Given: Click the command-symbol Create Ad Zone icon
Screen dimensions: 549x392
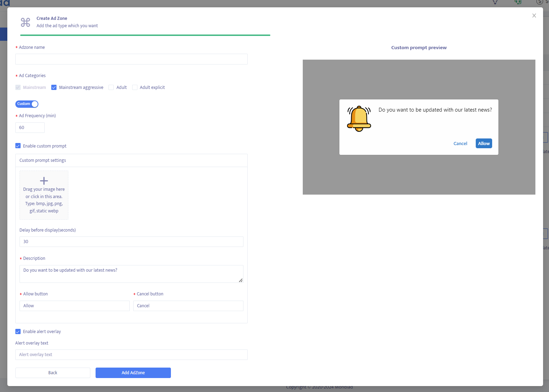Looking at the screenshot, I should click(25, 22).
